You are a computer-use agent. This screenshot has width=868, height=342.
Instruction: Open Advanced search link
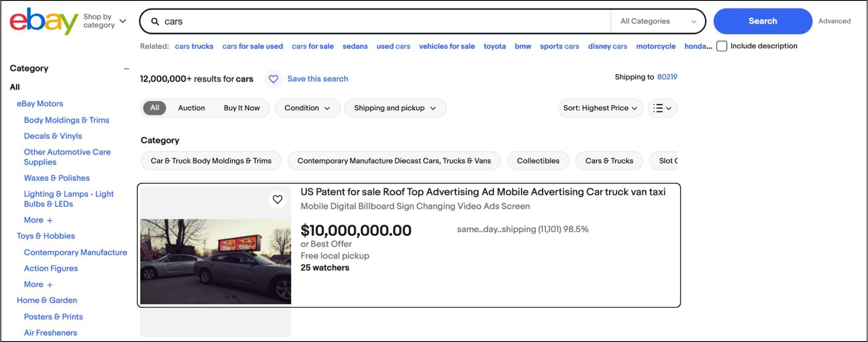834,21
